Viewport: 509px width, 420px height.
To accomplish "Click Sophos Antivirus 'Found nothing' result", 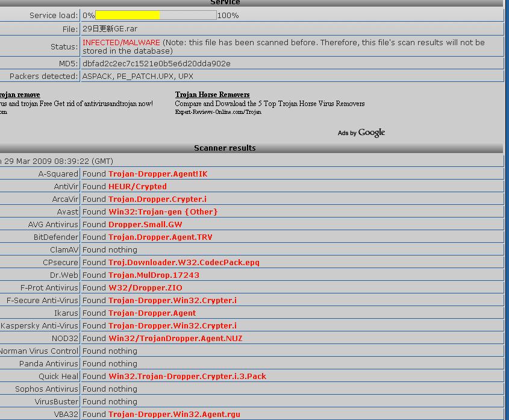I will coord(110,389).
